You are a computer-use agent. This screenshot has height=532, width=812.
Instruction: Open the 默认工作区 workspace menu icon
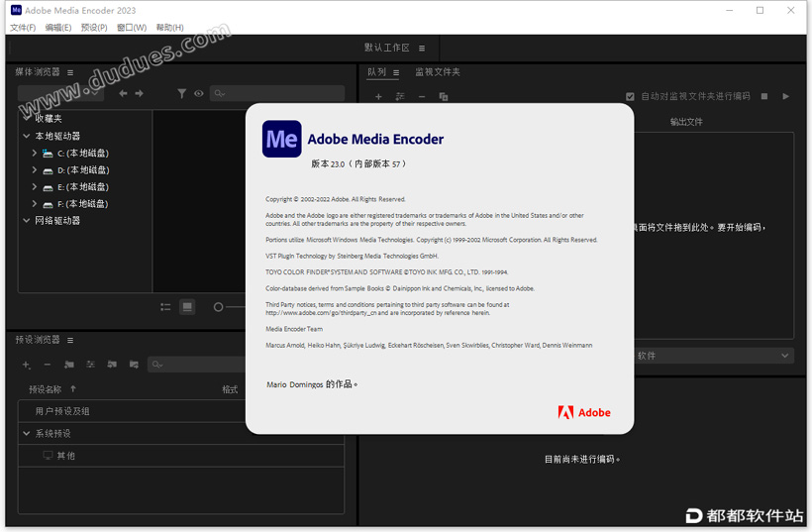422,49
